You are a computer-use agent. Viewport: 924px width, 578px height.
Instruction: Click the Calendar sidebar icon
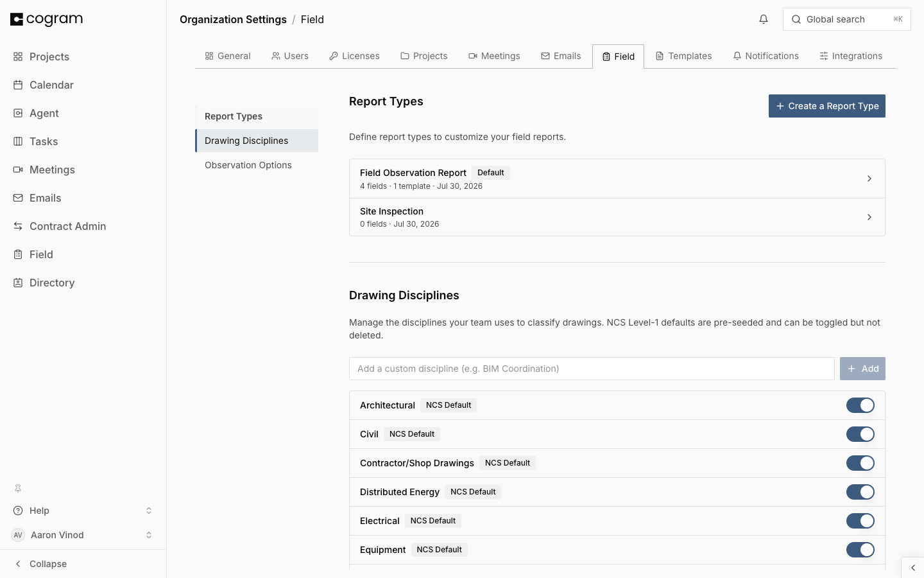coord(18,85)
